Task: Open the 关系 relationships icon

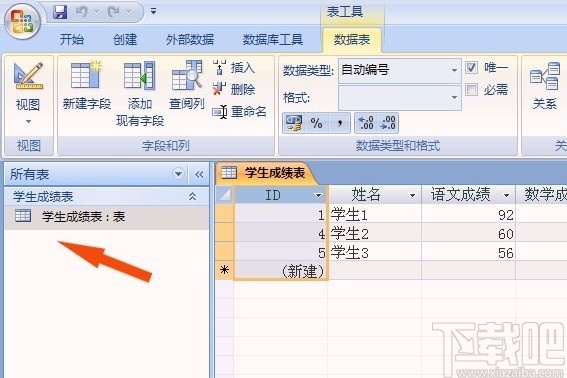Action: pyautogui.click(x=545, y=76)
